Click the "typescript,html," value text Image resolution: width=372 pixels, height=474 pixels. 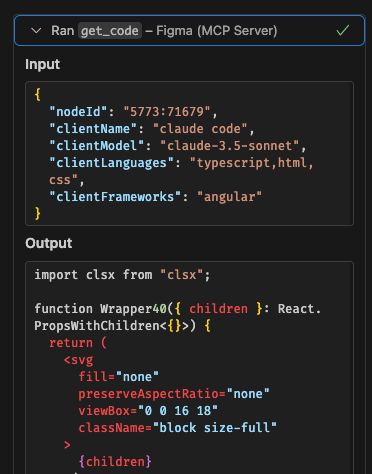click(x=252, y=163)
